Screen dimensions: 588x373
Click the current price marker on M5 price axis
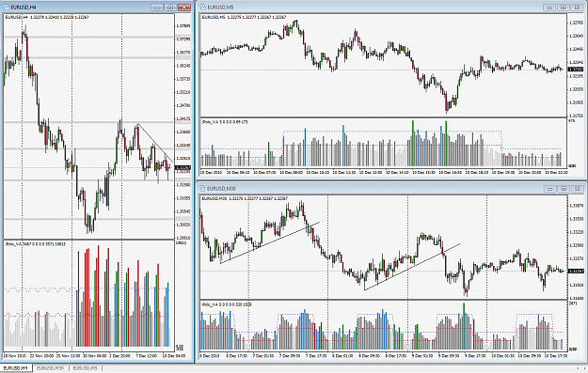[575, 70]
